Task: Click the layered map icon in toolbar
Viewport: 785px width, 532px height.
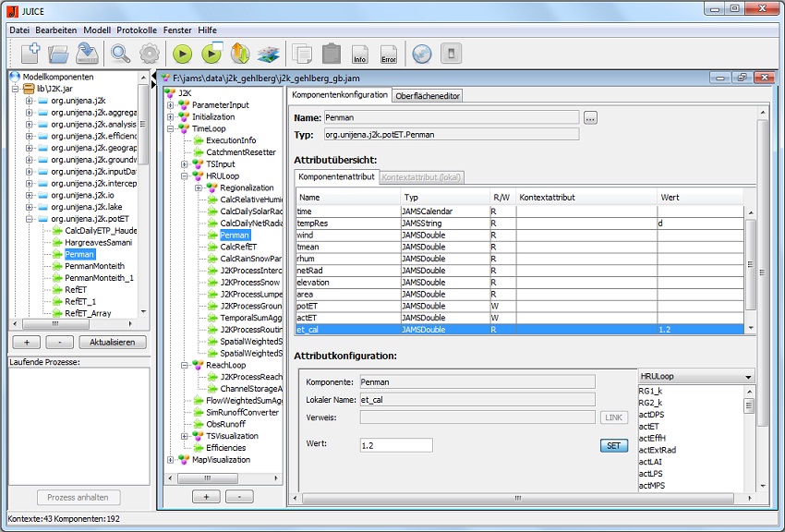Action: point(268,54)
